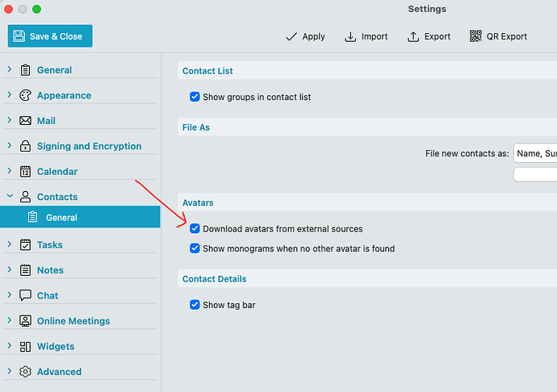Viewport: 557px width, 392px height.
Task: Click the Tasks checklist icon
Action: point(25,244)
